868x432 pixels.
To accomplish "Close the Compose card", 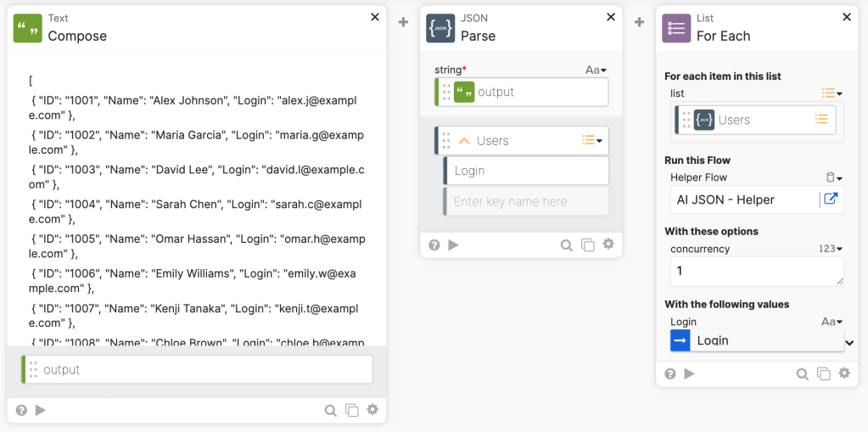I will coord(375,17).
